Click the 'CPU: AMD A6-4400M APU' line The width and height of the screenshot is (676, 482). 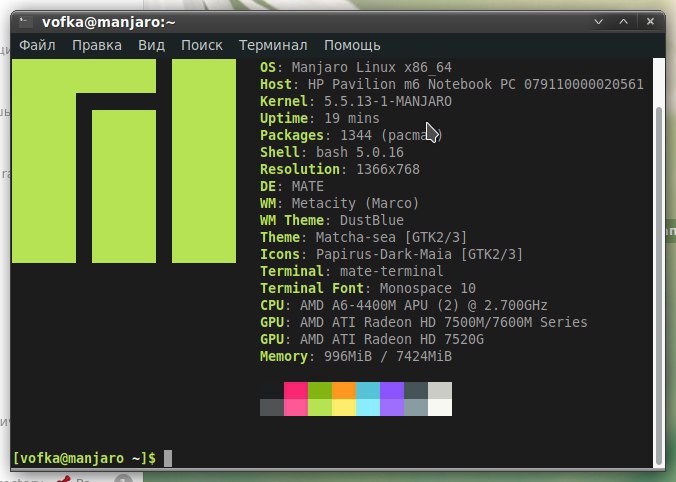coord(404,306)
